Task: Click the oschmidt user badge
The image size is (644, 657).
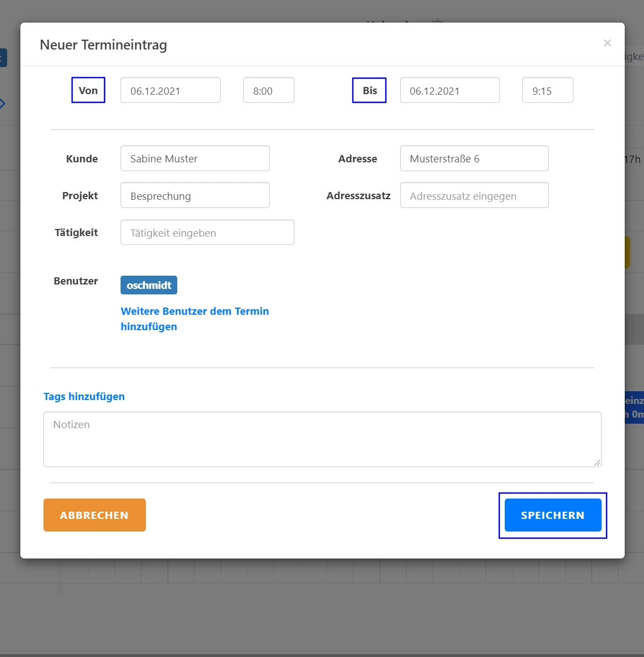Action: (149, 285)
